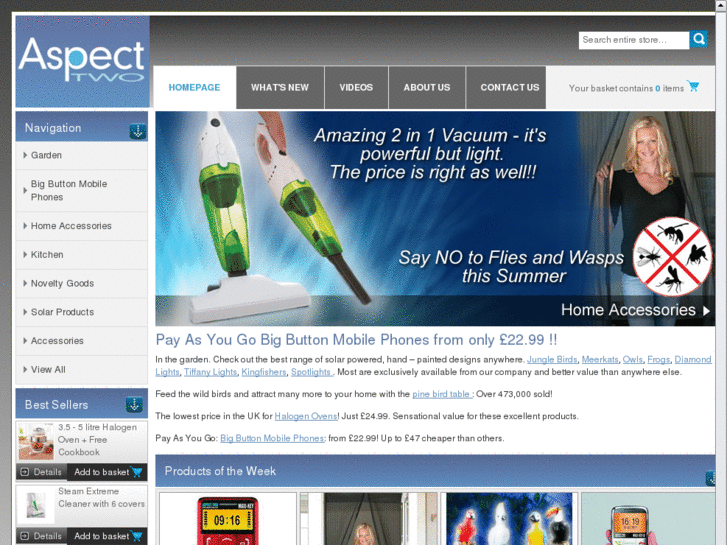Click the Steam Extreme Cleaner thumbnail
The height and width of the screenshot is (545, 727).
[36, 505]
